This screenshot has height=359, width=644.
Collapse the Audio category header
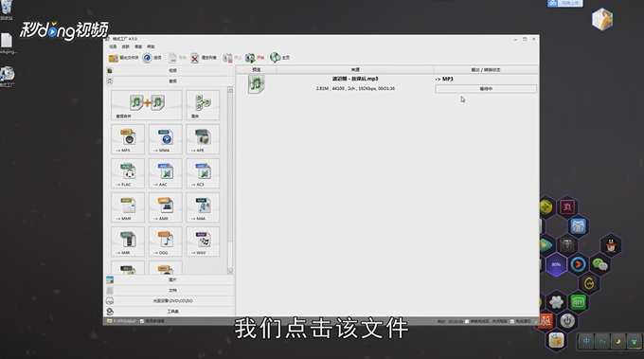click(170, 81)
